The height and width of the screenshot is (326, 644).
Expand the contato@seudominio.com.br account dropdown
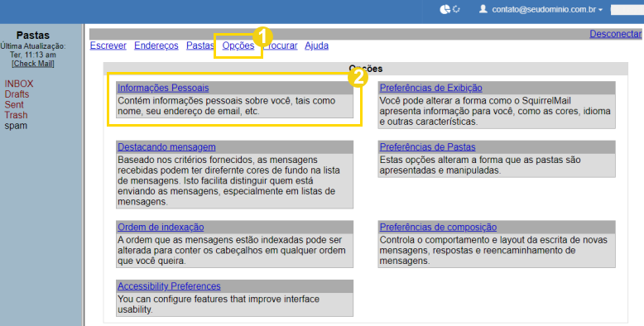[x=547, y=9]
